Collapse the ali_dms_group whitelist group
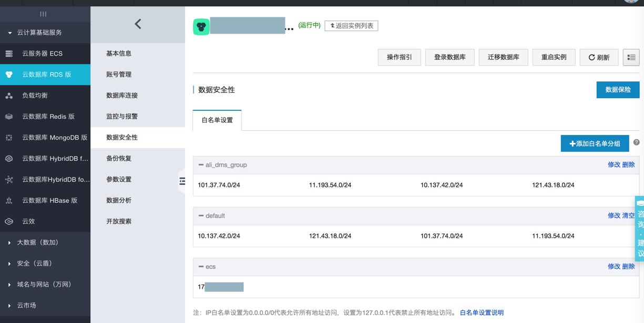This screenshot has width=644, height=323. click(x=201, y=165)
